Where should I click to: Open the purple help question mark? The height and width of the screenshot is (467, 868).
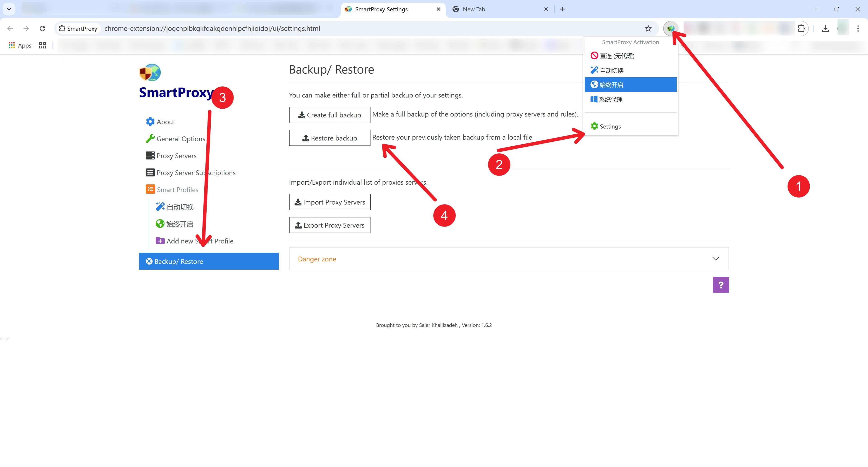(x=721, y=285)
